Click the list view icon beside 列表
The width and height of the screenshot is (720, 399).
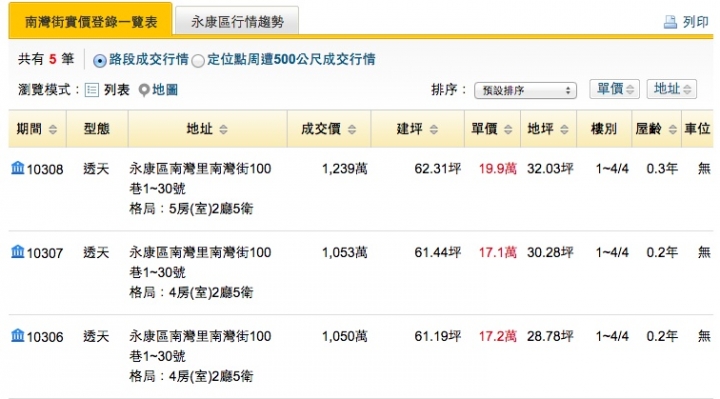click(92, 90)
